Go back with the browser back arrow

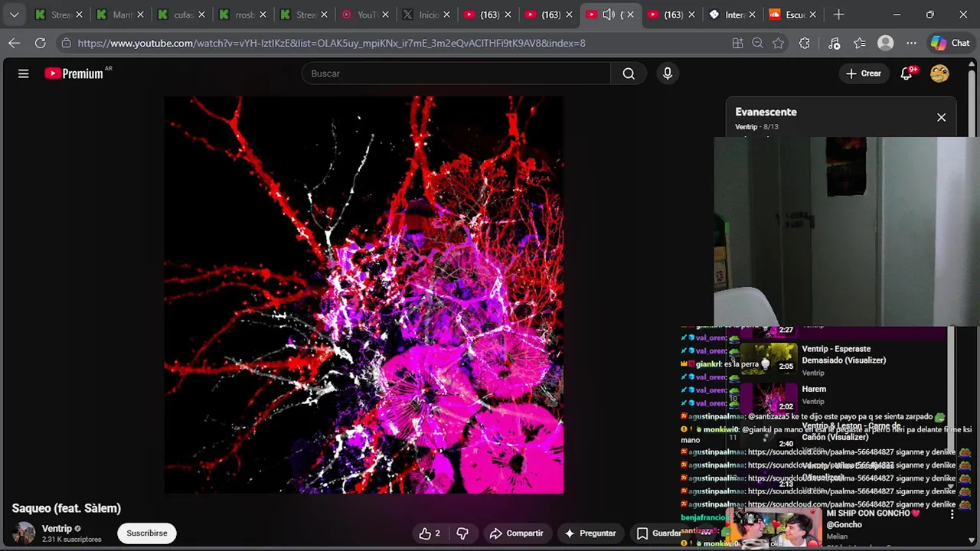14,43
